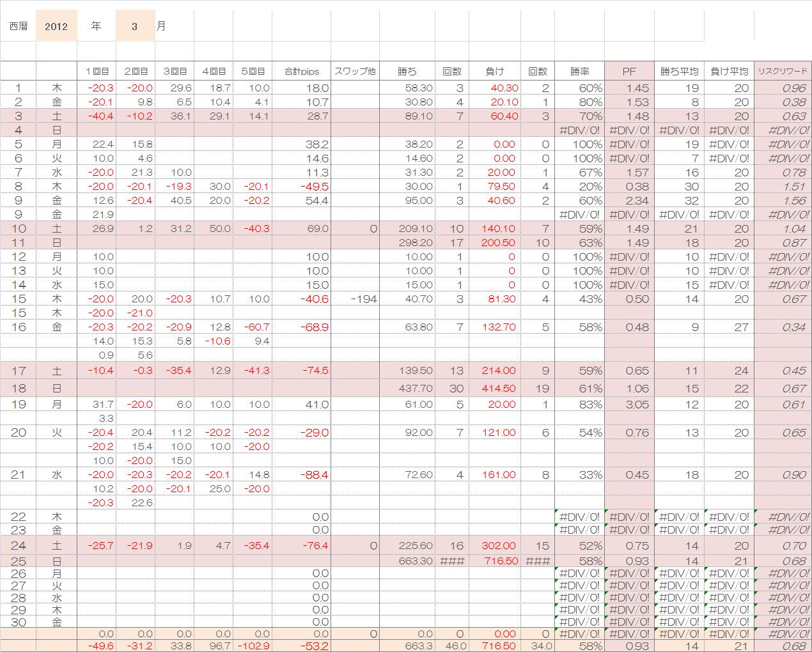Select the month cell showing 3
812x652 pixels.
[135, 26]
